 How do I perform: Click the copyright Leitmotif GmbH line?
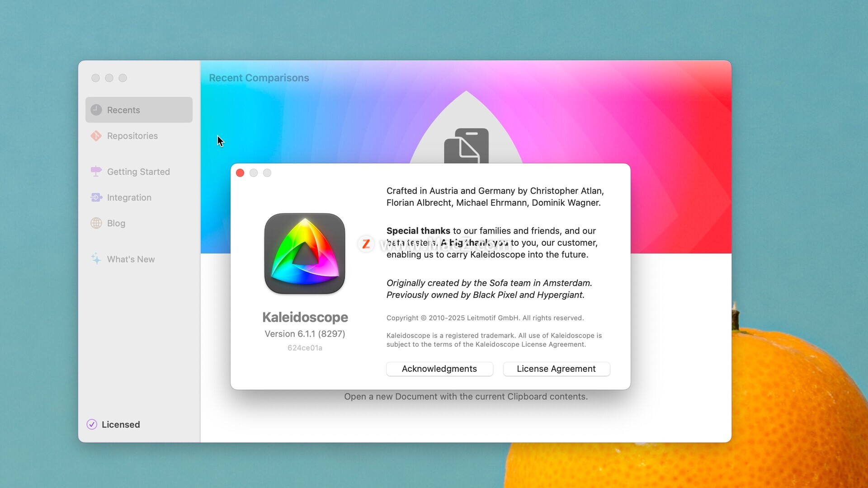485,318
